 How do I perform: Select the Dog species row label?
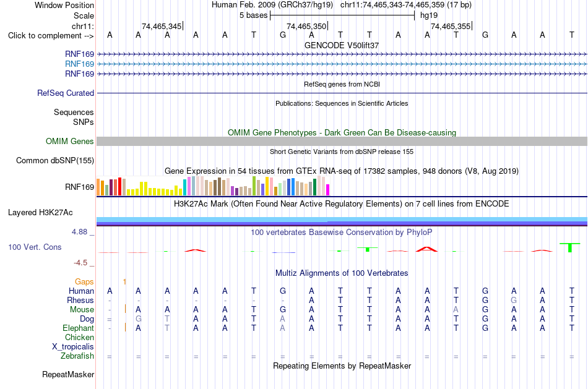(x=87, y=319)
